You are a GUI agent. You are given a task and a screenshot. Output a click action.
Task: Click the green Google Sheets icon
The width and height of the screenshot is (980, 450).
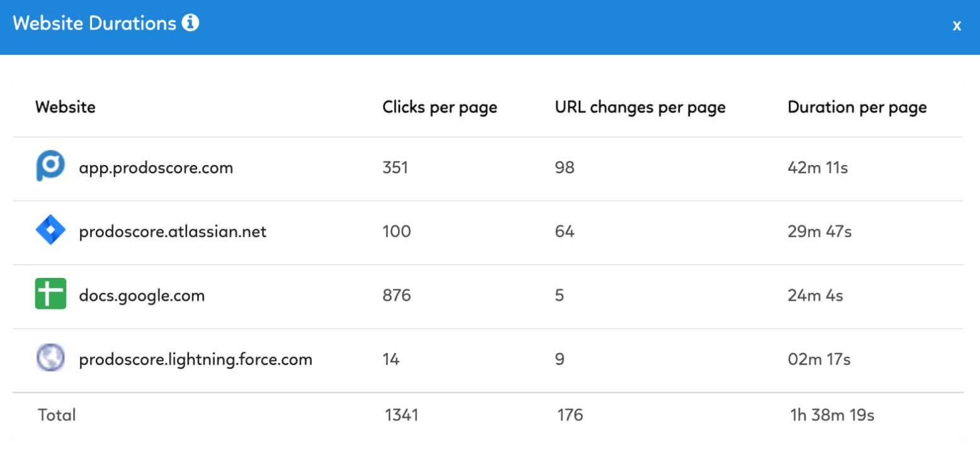[x=50, y=295]
